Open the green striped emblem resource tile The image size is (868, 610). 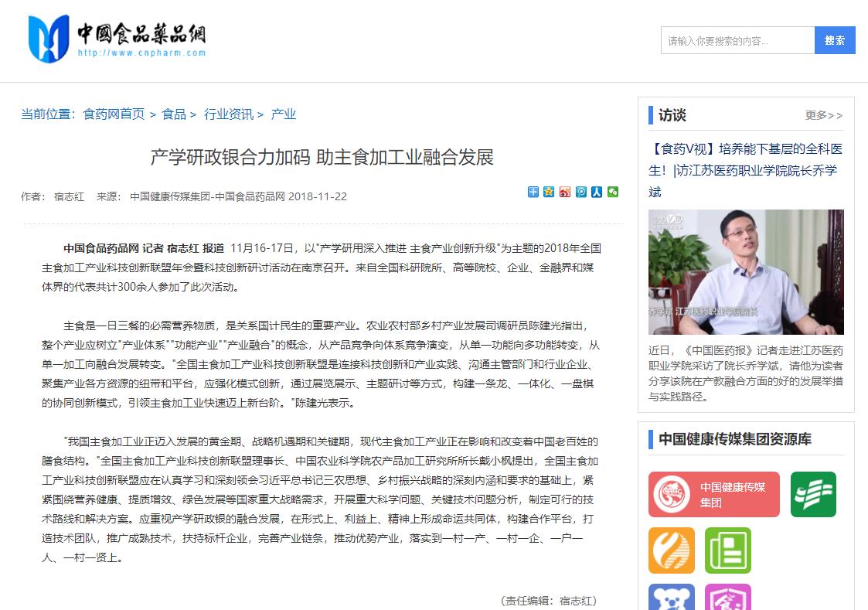(813, 494)
